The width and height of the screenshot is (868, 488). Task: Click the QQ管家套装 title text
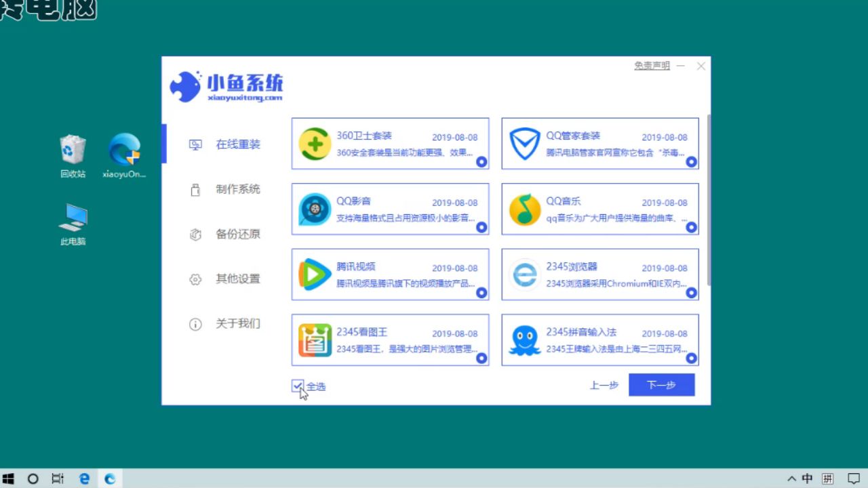(573, 136)
